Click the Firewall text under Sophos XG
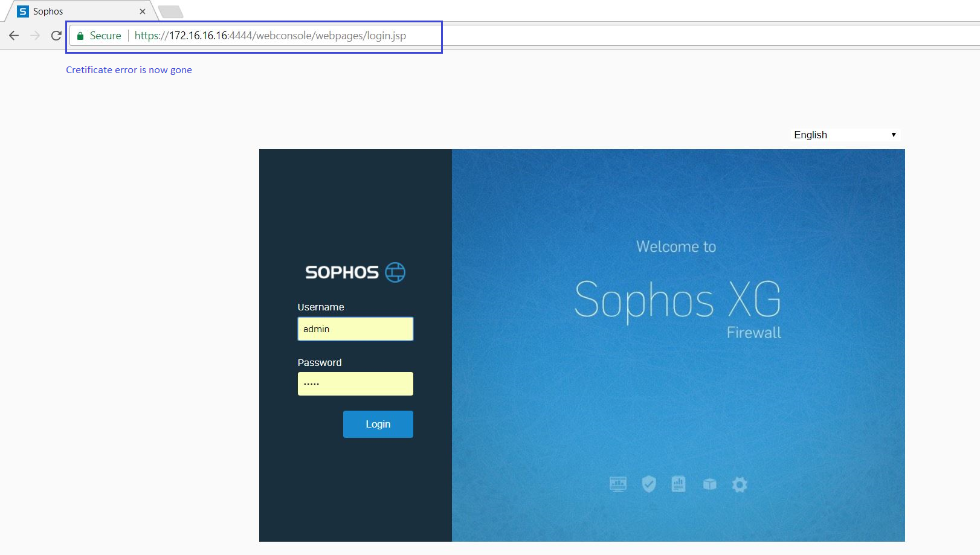This screenshot has height=555, width=980. (754, 333)
